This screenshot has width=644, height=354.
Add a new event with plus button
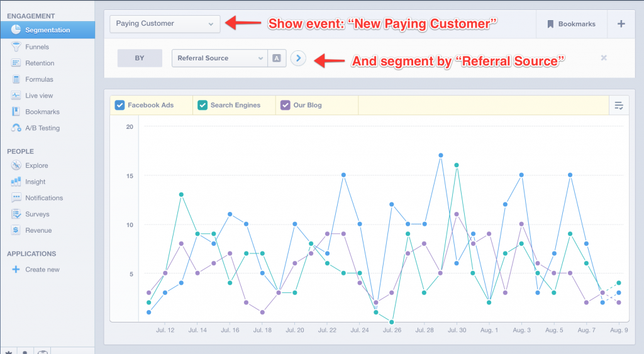621,24
